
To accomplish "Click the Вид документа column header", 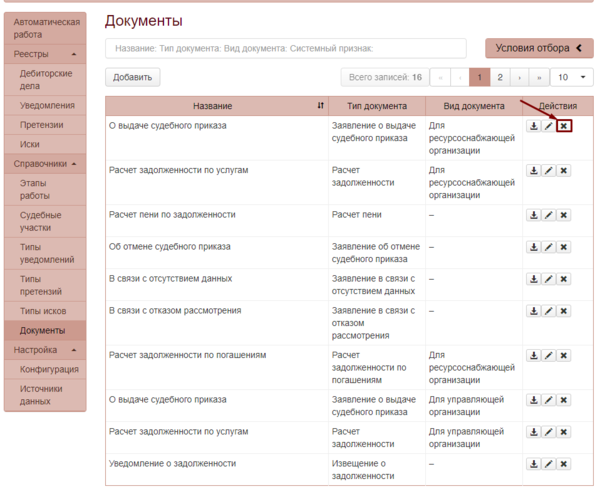I will [x=474, y=106].
